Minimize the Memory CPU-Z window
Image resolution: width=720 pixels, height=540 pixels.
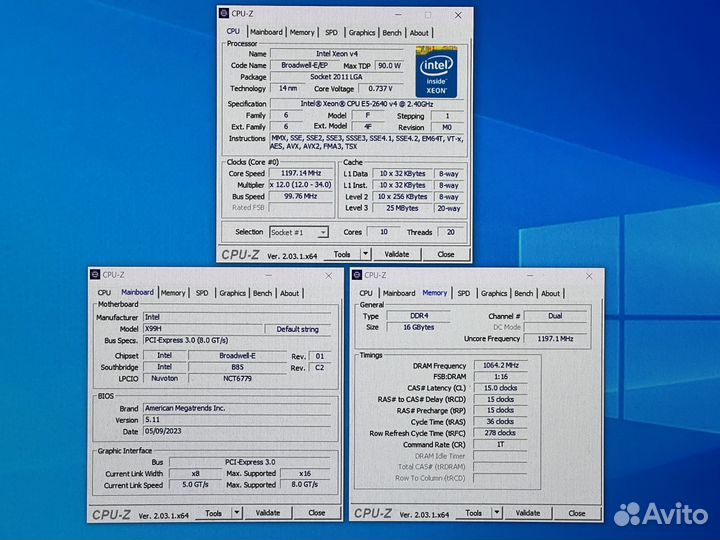(530, 276)
